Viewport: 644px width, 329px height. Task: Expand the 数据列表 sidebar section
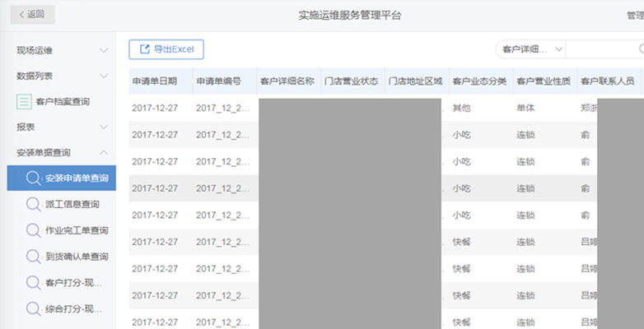[104, 76]
